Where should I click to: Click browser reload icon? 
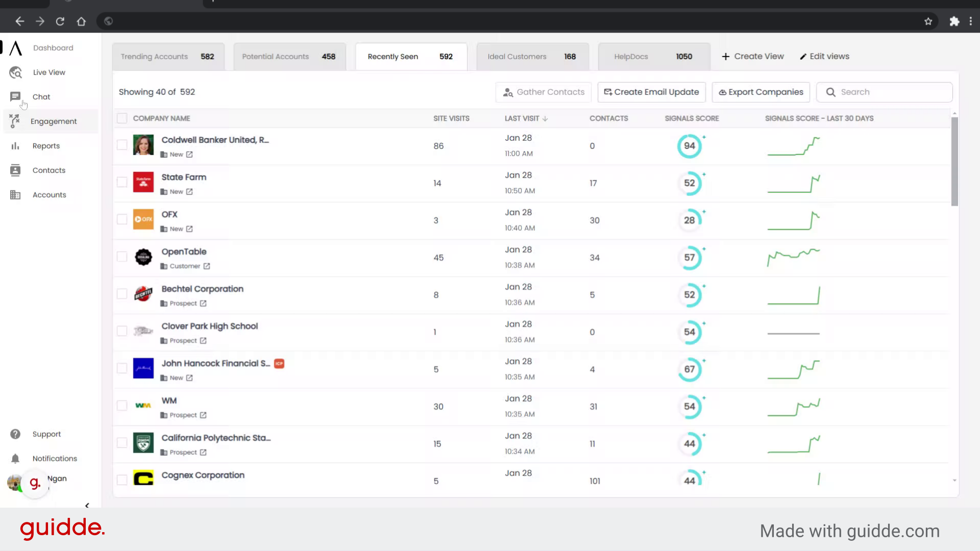click(x=60, y=21)
